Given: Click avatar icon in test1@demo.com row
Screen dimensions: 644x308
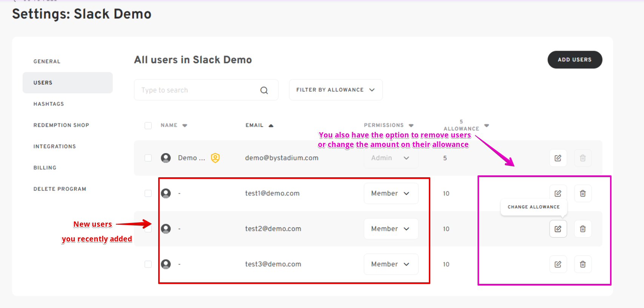Looking at the screenshot, I should tap(166, 193).
